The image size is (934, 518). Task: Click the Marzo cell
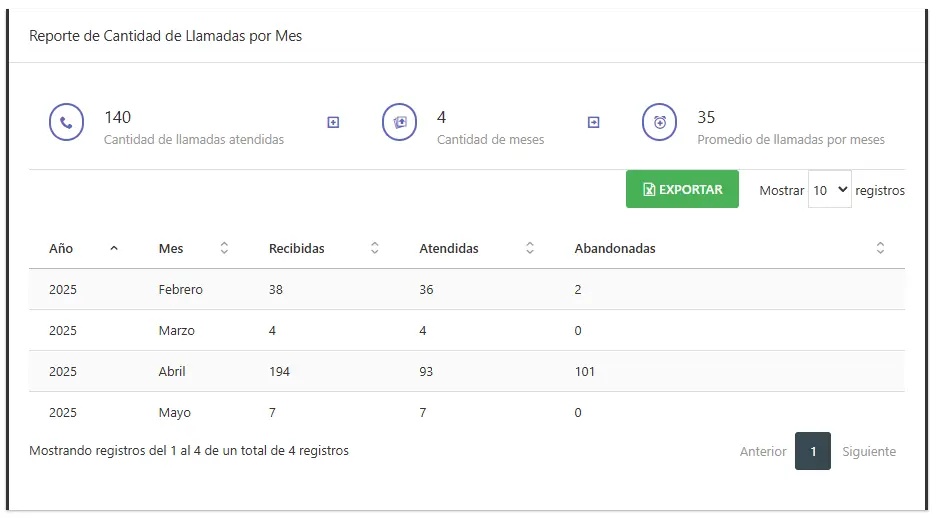(176, 330)
